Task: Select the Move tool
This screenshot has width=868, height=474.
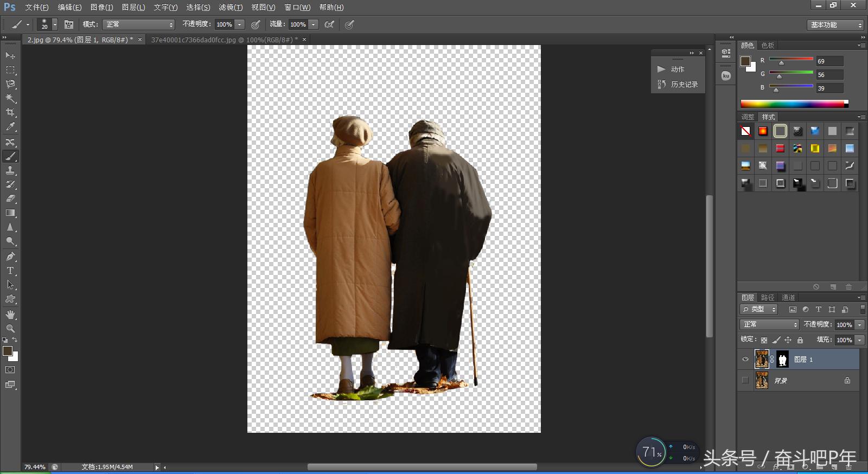Action: (10, 55)
